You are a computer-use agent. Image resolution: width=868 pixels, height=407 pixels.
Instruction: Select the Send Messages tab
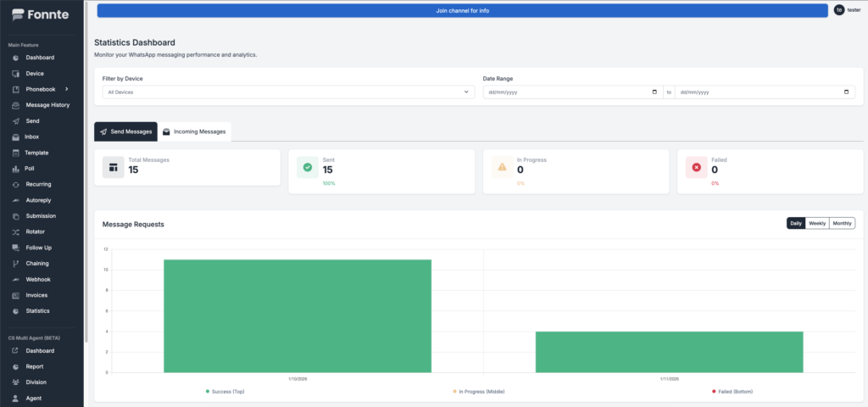(125, 131)
